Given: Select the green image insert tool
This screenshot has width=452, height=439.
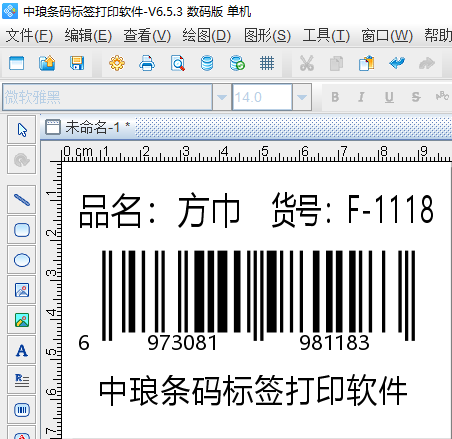Looking at the screenshot, I should pos(22,320).
